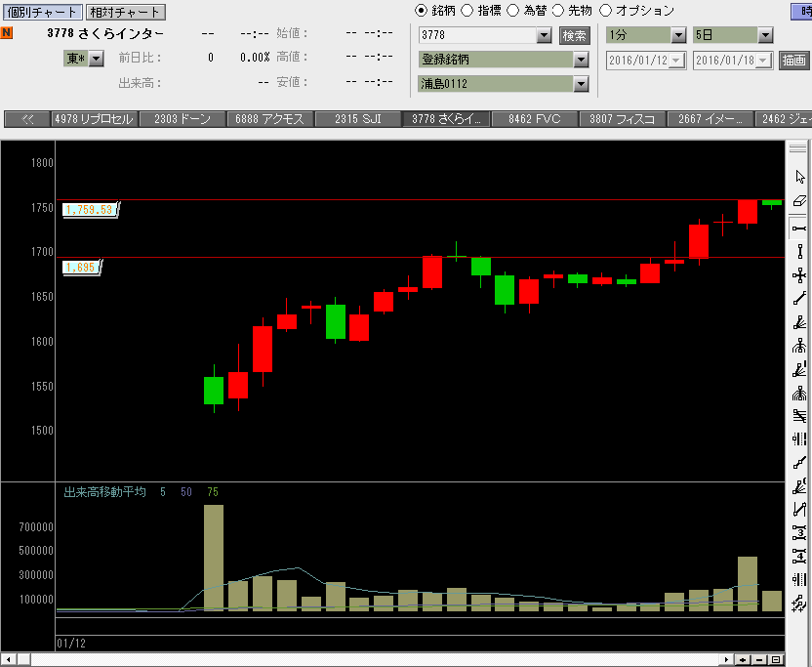
Task: Select the horizontal line drawing tool
Action: click(x=799, y=229)
